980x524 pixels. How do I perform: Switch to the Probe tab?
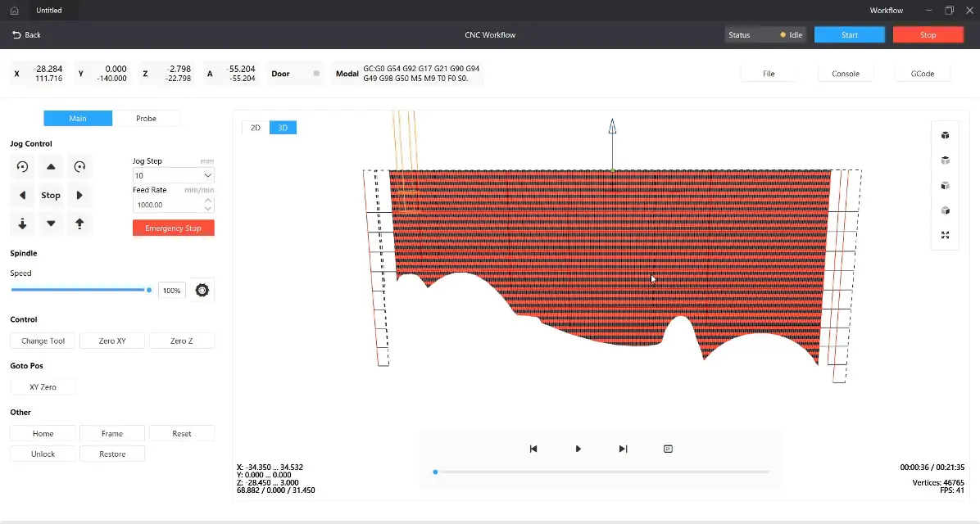pyautogui.click(x=146, y=119)
